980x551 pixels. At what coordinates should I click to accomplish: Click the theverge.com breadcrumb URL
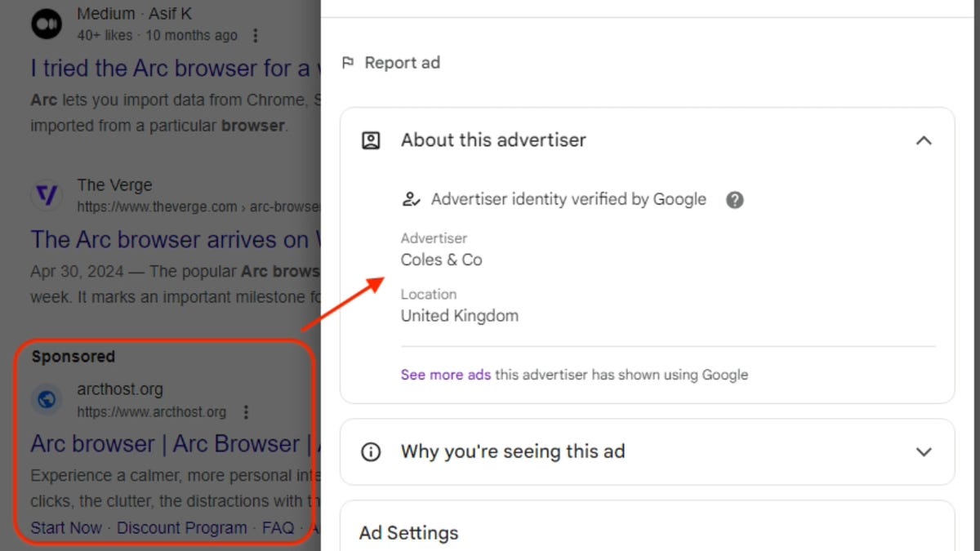[163, 207]
